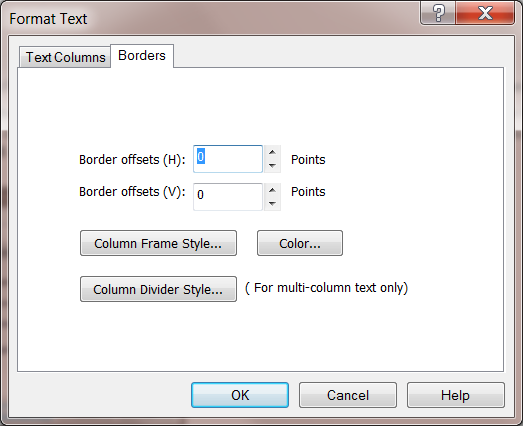Click the Help button at bottom
523x426 pixels.
456,395
